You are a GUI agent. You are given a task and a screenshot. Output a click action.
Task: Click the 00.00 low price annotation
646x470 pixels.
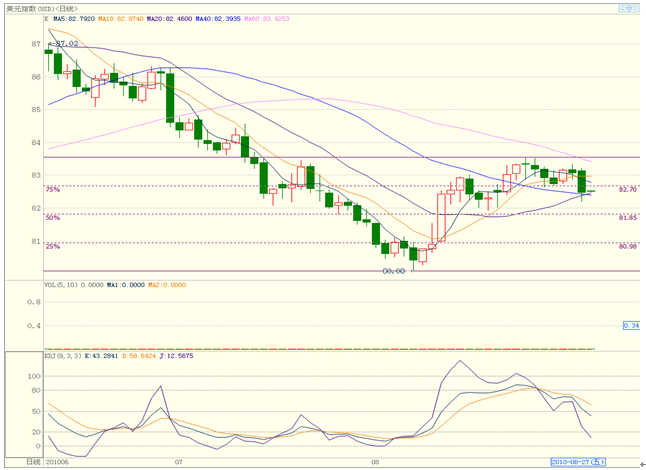(x=394, y=271)
